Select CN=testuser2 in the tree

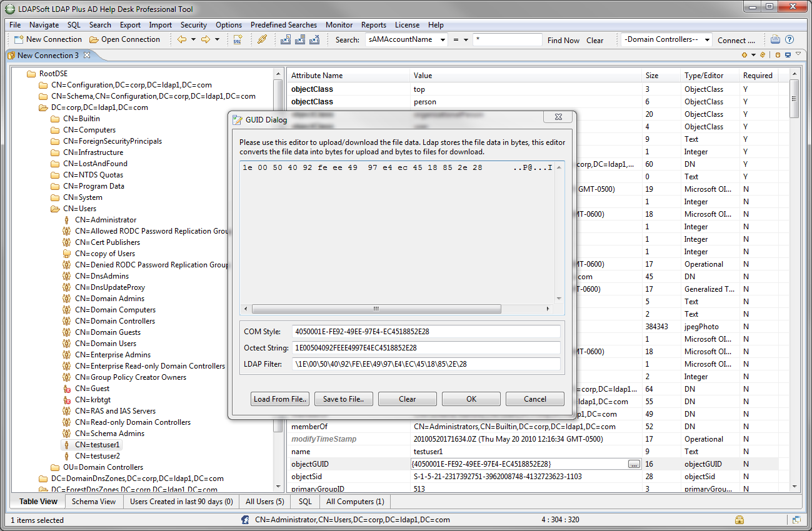[97, 456]
